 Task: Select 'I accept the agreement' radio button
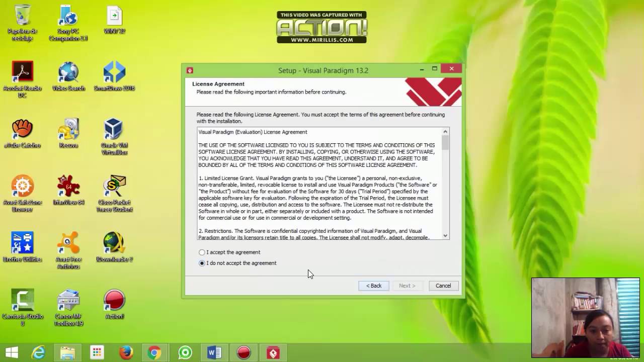(x=202, y=252)
